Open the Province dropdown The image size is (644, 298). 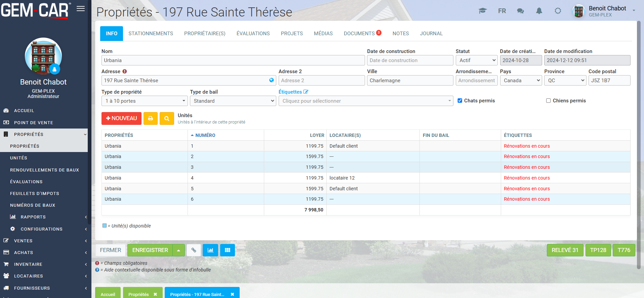565,81
